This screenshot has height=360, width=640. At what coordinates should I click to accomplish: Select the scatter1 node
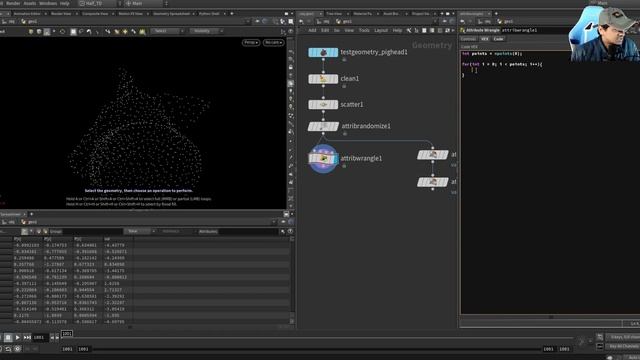(323, 105)
